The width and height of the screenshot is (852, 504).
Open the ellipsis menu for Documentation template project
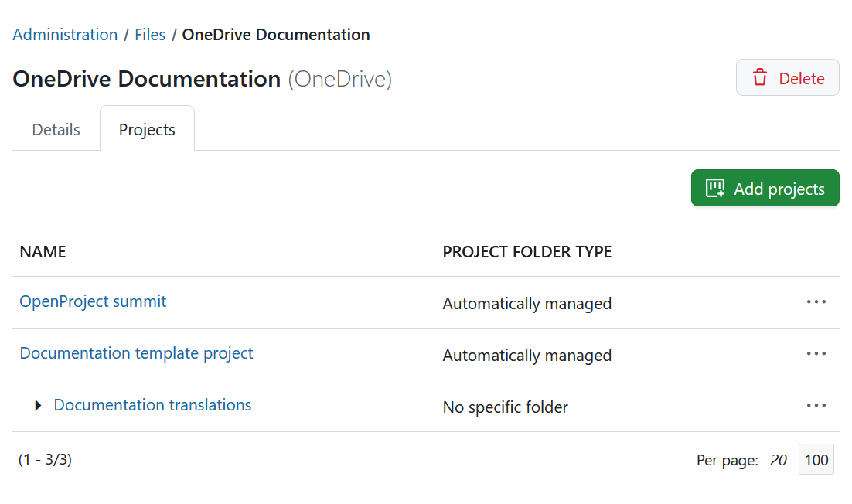click(816, 353)
